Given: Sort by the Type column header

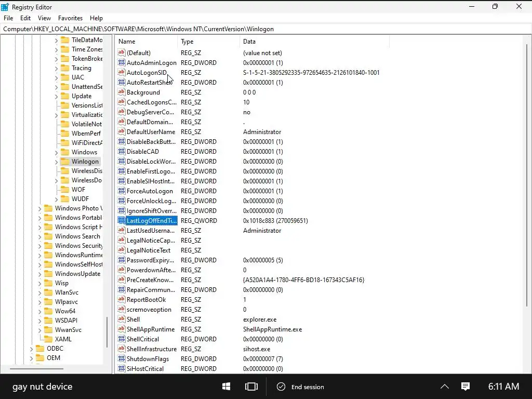Looking at the screenshot, I should point(208,42).
